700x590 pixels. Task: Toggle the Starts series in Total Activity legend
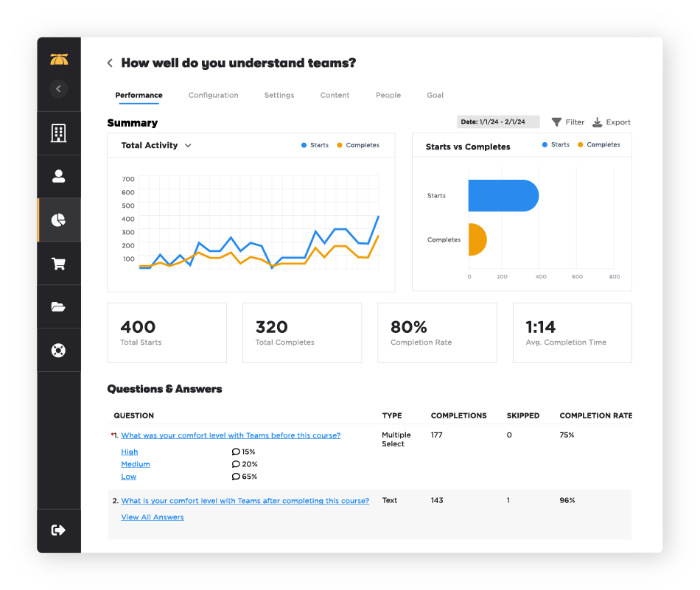(x=315, y=145)
